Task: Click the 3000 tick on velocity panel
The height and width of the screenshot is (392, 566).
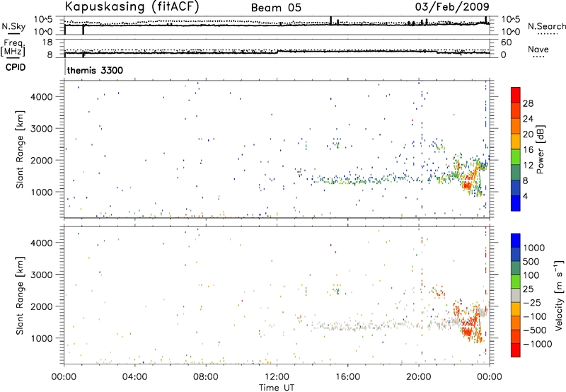Action: 42,275
